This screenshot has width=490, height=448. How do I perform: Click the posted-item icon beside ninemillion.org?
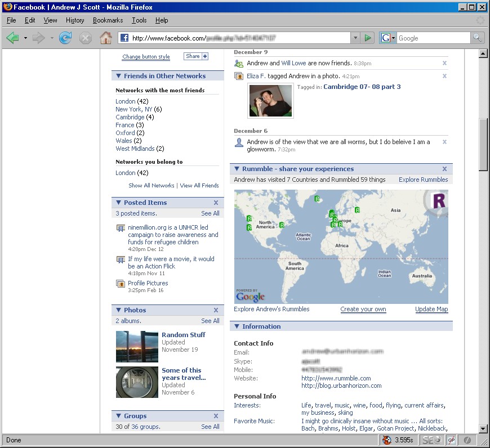[x=121, y=228]
